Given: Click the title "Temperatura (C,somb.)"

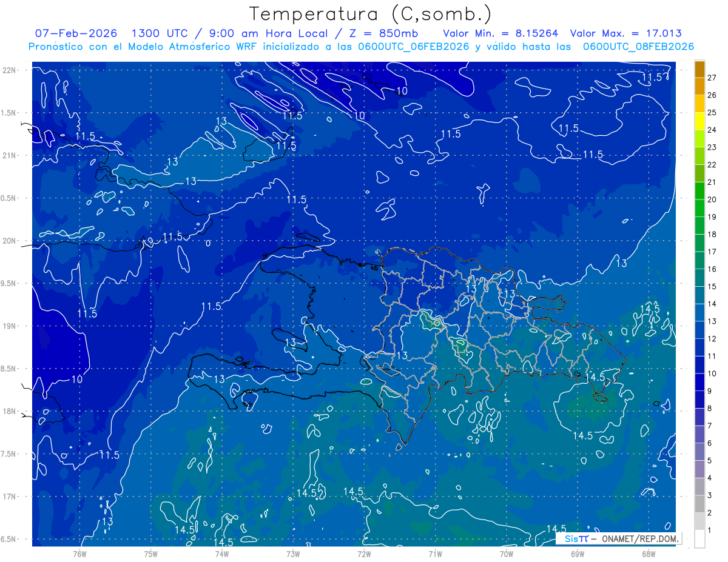Looking at the screenshot, I should [371, 14].
